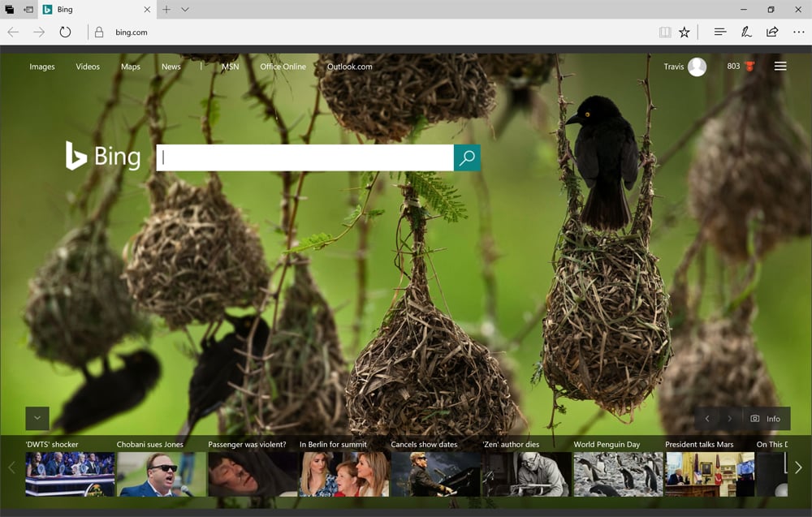Open Bing hamburger menu at top right
The height and width of the screenshot is (517, 812).
pyautogui.click(x=780, y=67)
